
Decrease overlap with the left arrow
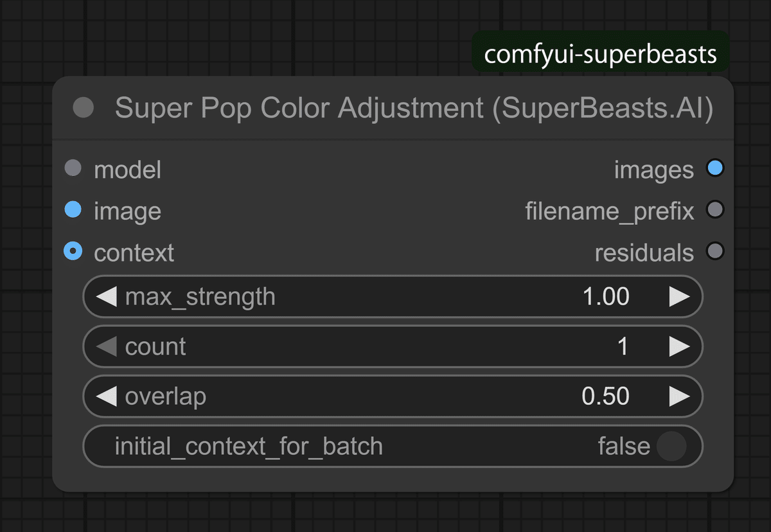106,396
